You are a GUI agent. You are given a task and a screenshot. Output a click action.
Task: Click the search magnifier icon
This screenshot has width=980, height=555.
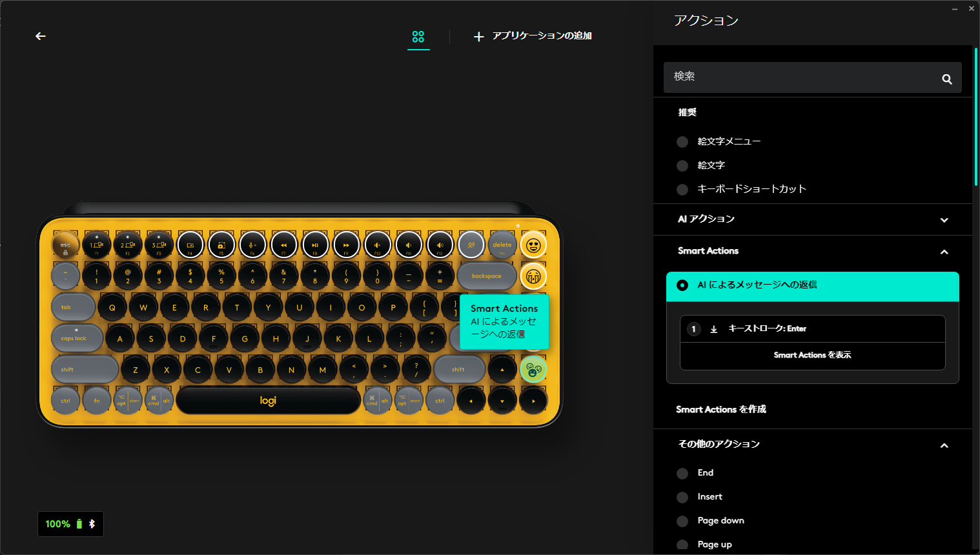[x=946, y=79]
